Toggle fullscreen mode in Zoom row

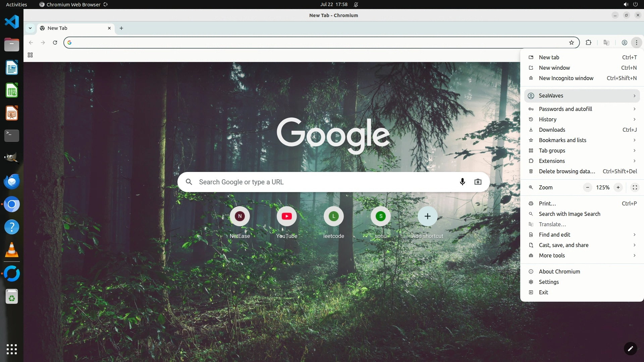tap(635, 187)
